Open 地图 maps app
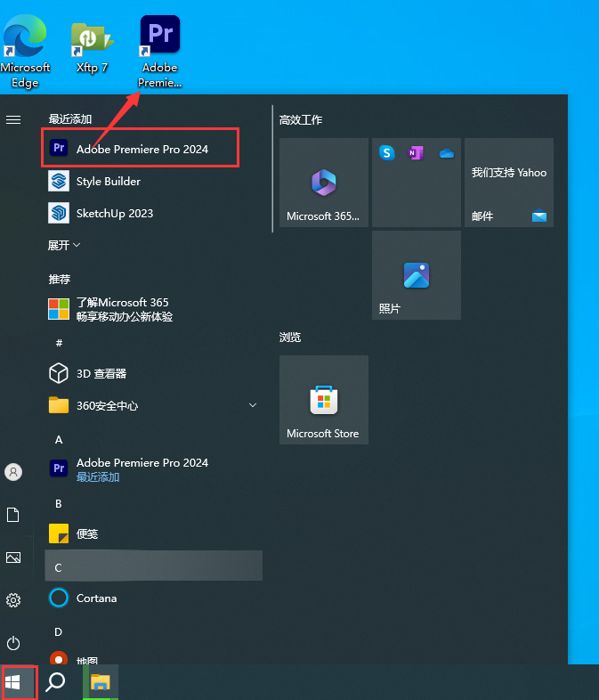Screen dimensions: 599x700 [153, 658]
